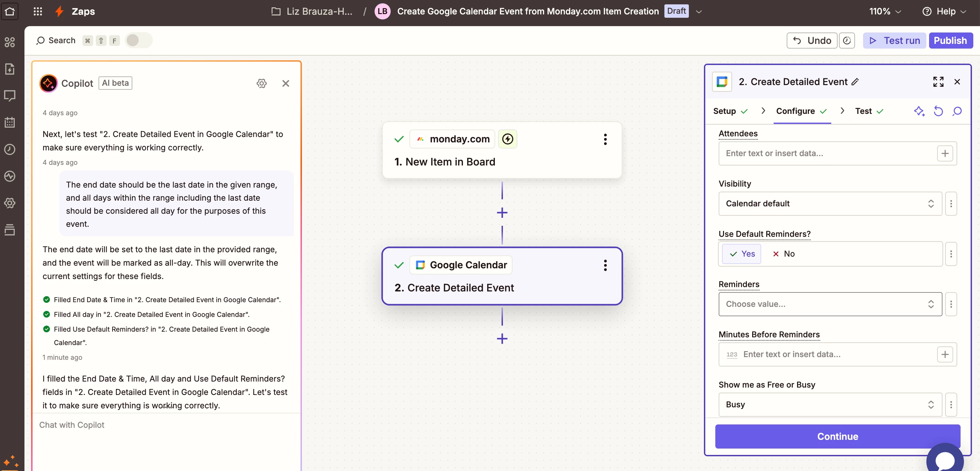Open Copilot settings gear
Viewport: 980px width, 471px height.
tap(261, 83)
